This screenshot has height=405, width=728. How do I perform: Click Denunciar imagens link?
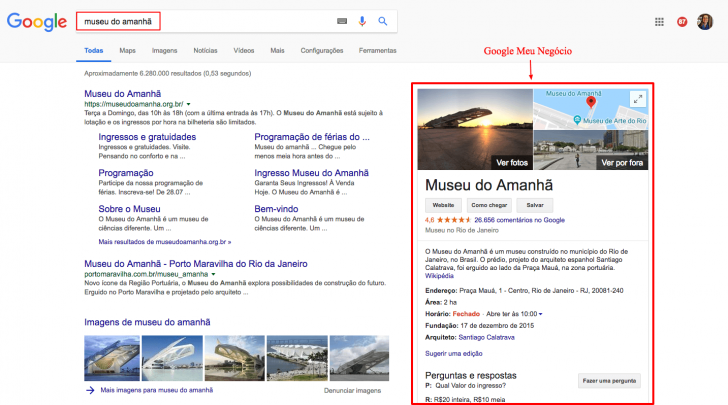coord(352,391)
